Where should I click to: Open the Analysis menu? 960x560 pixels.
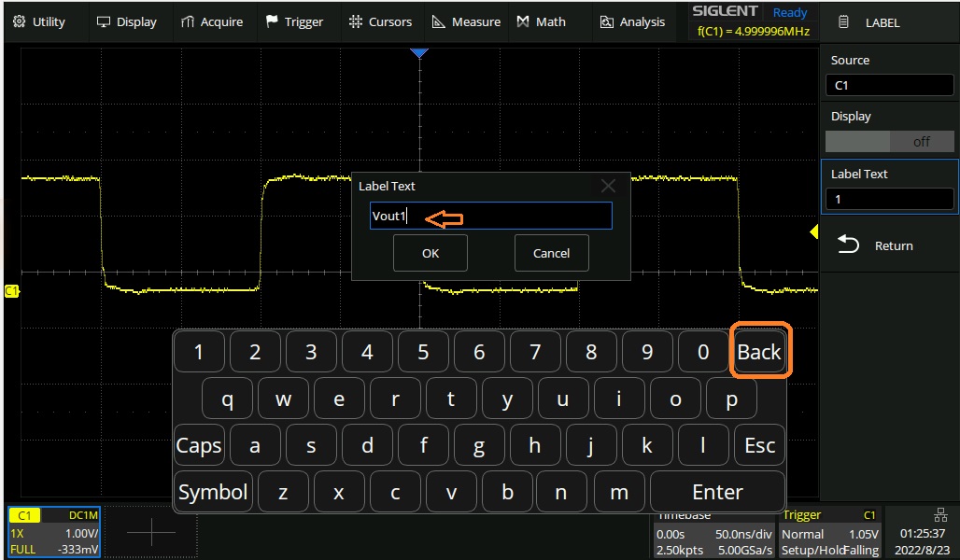(632, 21)
